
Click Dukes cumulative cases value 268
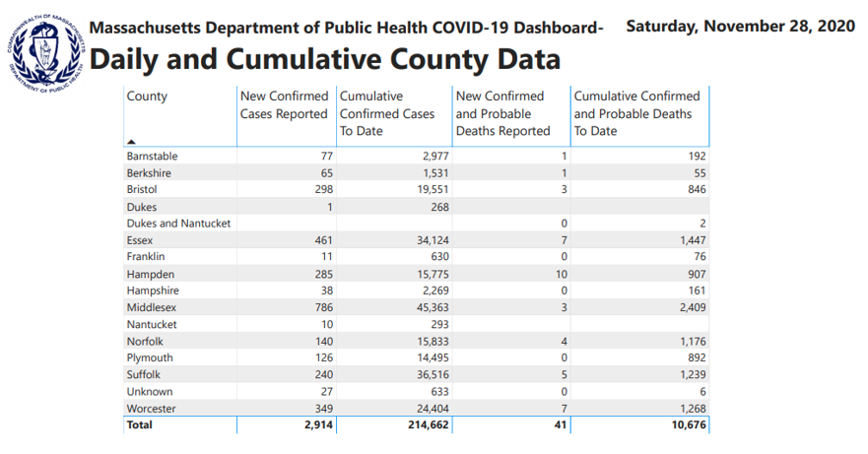pyautogui.click(x=439, y=207)
